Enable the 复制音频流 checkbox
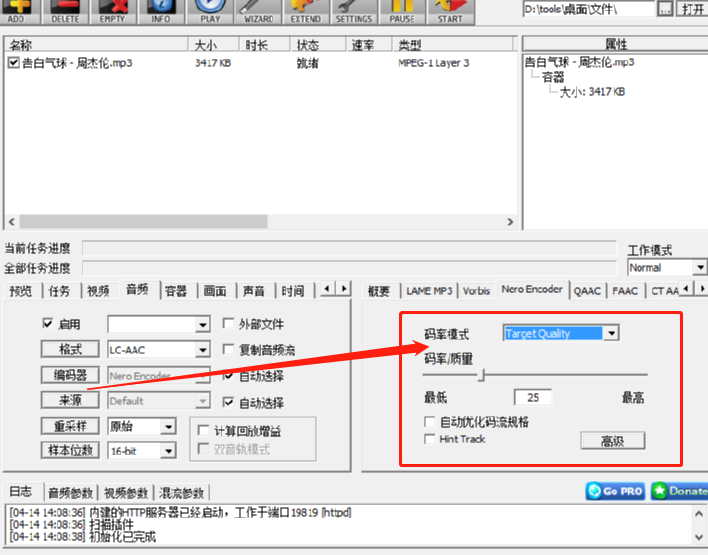The image size is (708, 555). click(x=228, y=349)
